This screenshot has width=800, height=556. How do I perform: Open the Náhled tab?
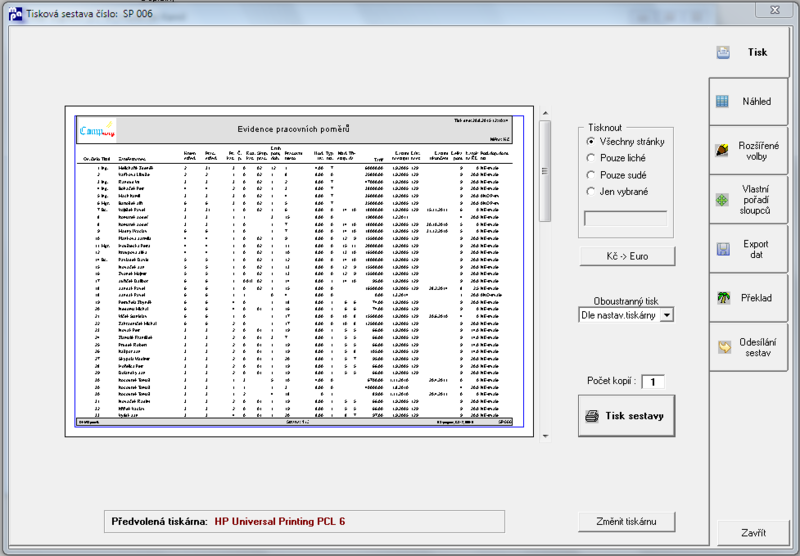(748, 102)
